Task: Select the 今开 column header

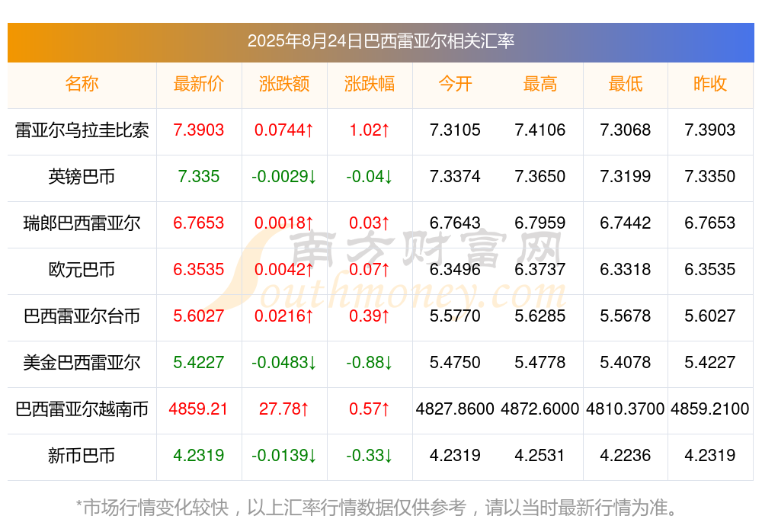Action: 455,84
